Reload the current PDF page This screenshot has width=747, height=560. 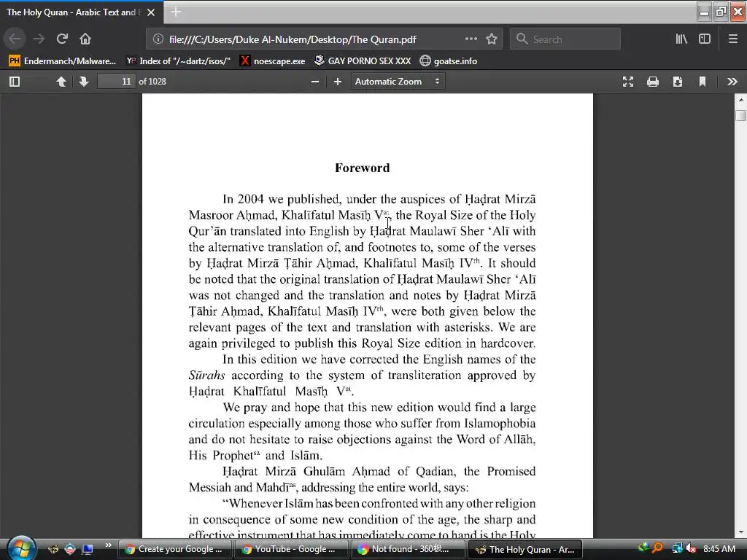[62, 39]
